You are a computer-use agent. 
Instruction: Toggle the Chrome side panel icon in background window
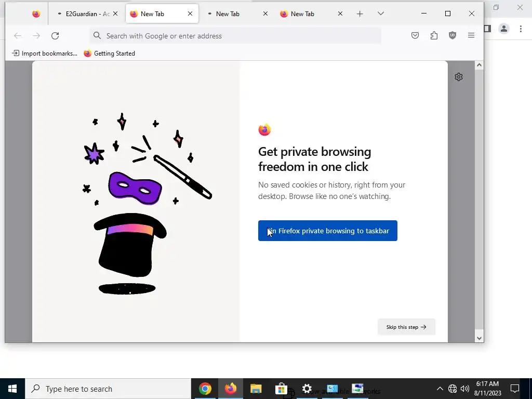click(x=488, y=29)
